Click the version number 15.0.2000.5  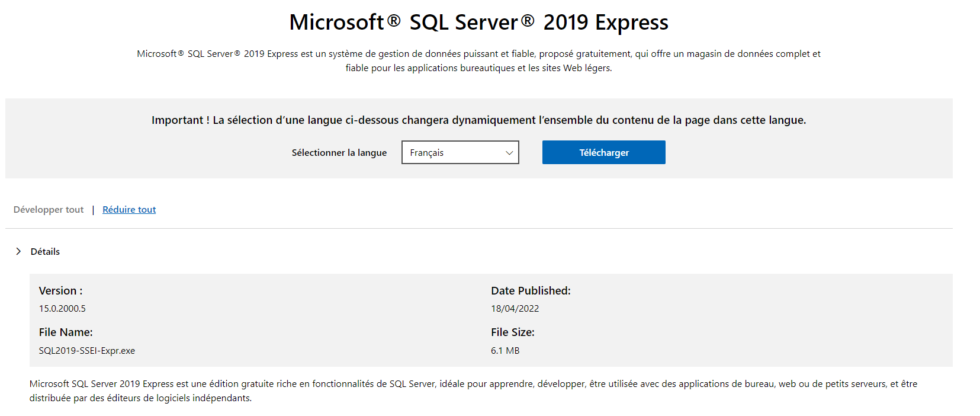coord(62,309)
